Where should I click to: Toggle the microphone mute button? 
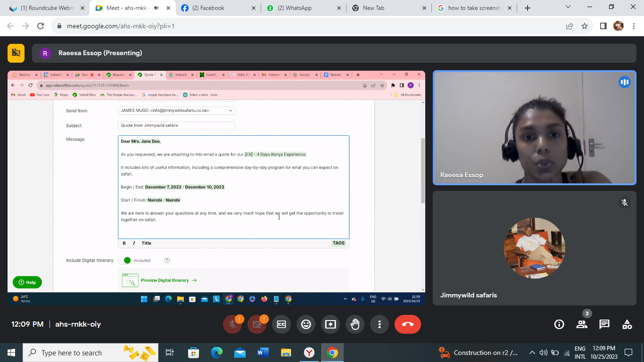pos(232,324)
